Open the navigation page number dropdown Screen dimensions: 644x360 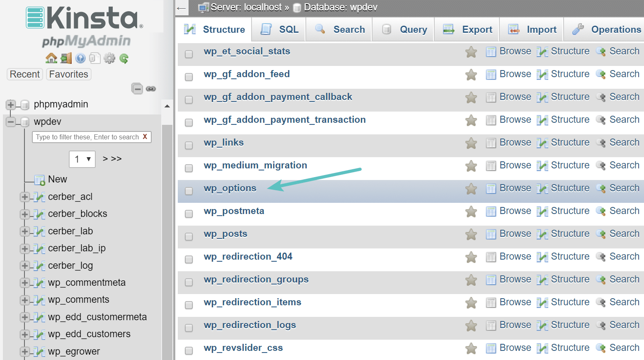point(82,159)
